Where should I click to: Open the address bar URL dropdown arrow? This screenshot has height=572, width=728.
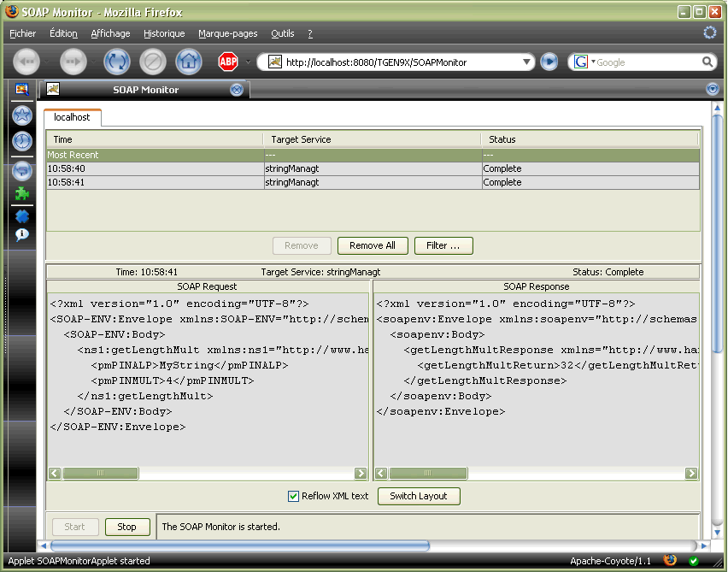click(x=525, y=62)
